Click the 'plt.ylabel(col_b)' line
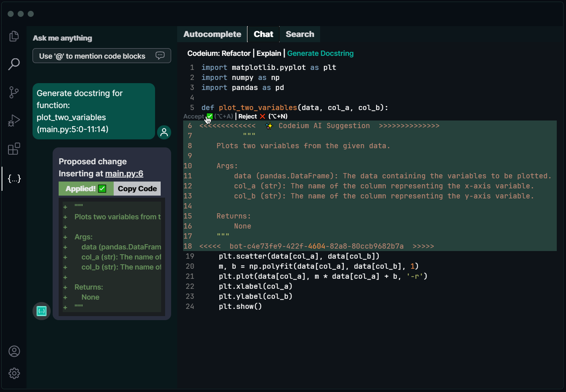566x392 pixels. tap(255, 296)
